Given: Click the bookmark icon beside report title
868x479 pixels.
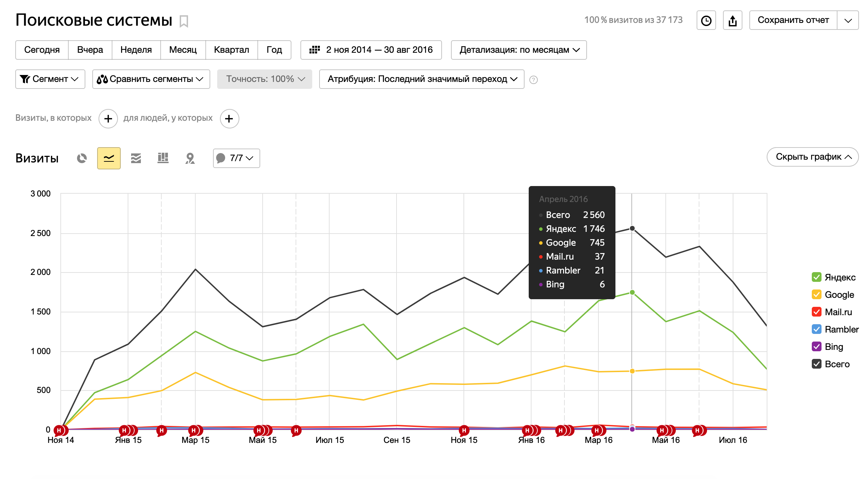Looking at the screenshot, I should pyautogui.click(x=184, y=21).
